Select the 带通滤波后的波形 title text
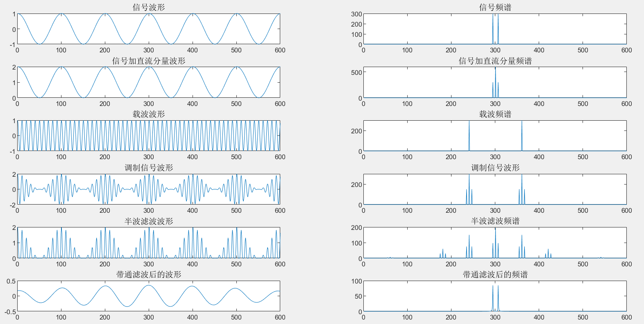This screenshot has height=324, width=644. 149,274
